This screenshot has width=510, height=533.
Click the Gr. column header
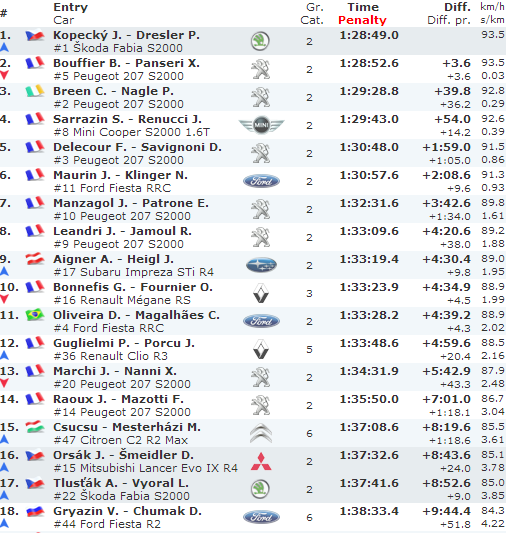coord(314,7)
